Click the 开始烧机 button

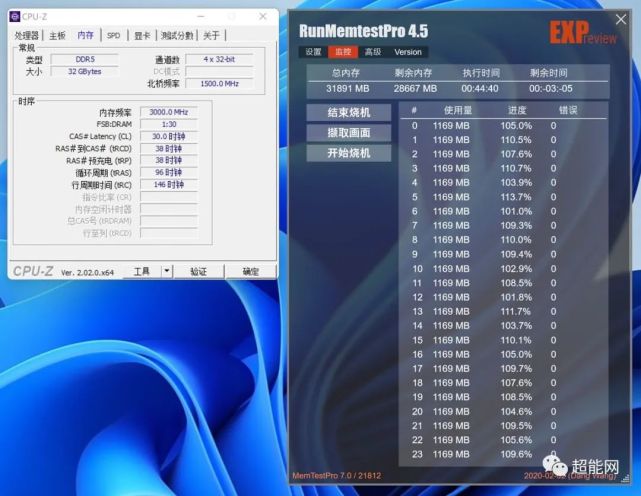pos(349,153)
